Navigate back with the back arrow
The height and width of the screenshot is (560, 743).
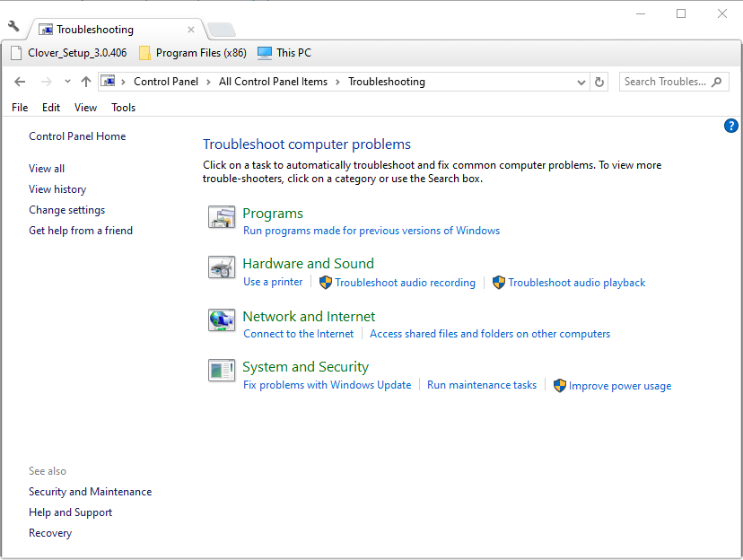(21, 82)
